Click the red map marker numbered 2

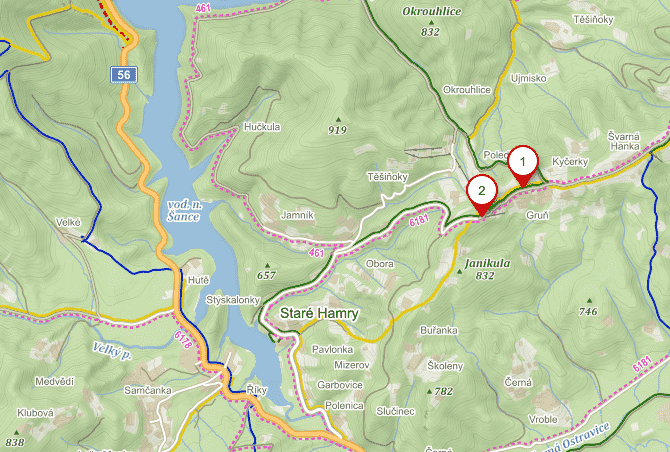[482, 195]
